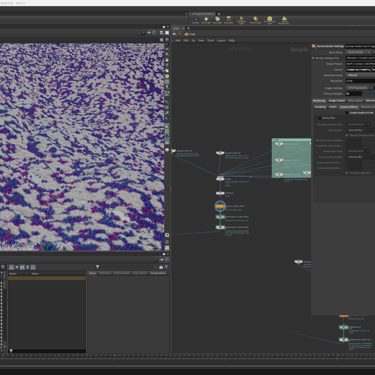Click the camera snapshot icon in details panel
This screenshot has height=375, width=375.
tap(161, 267)
